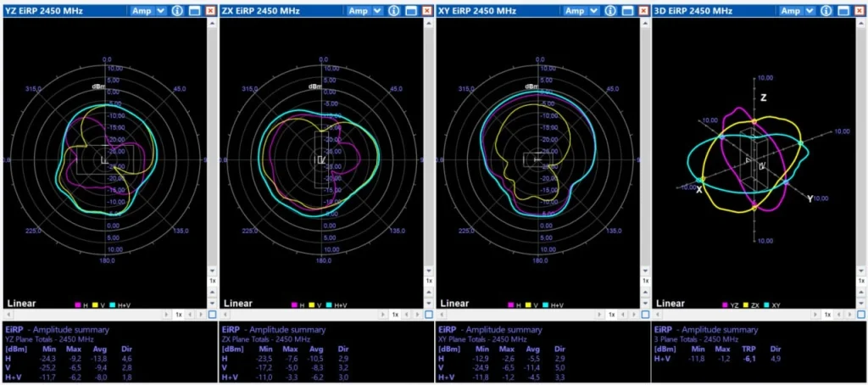The width and height of the screenshot is (868, 385).
Task: Close the 3D EiRP panel
Action: pos(860,11)
